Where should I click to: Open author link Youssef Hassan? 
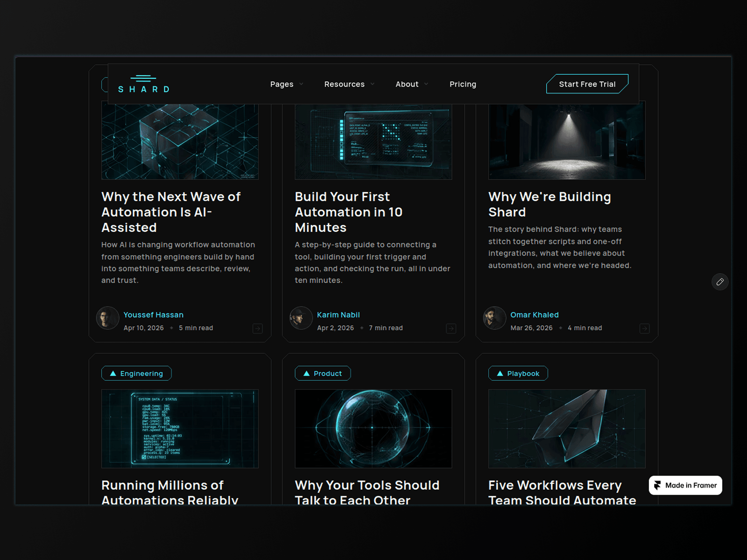tap(154, 315)
